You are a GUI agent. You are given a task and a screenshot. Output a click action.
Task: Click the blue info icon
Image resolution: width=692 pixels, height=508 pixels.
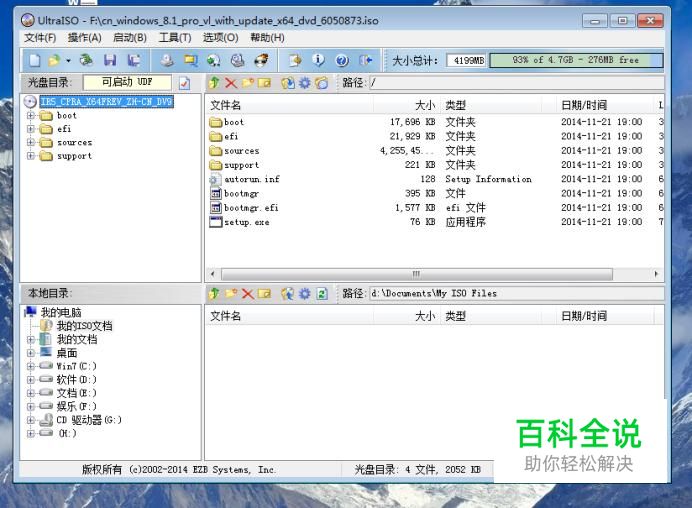click(318, 60)
